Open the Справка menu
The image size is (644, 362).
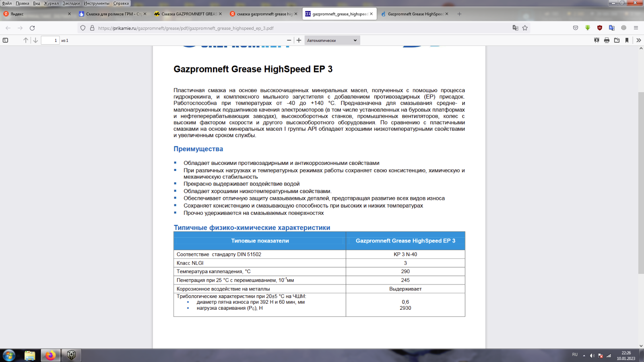tap(121, 3)
